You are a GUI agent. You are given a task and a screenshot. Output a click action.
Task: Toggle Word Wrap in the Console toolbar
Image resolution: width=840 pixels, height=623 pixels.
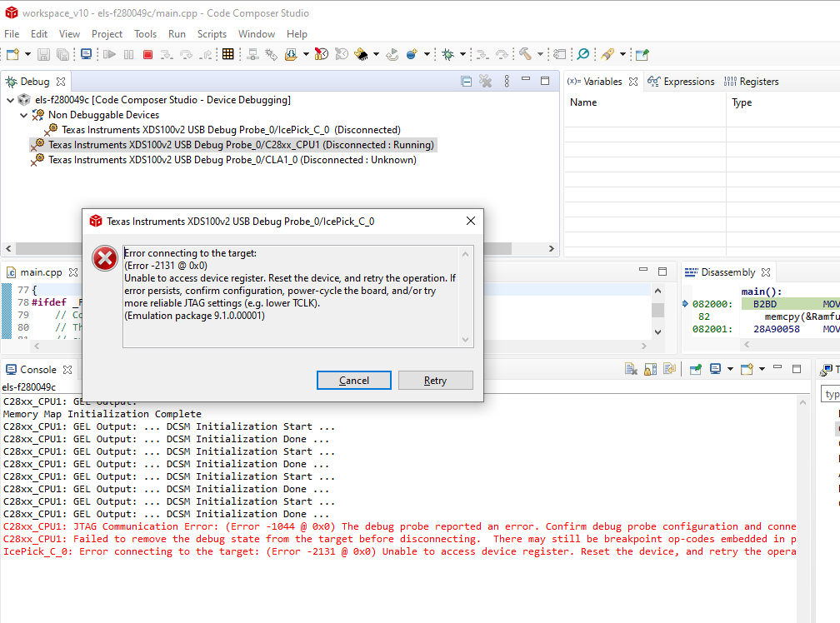[x=670, y=369]
